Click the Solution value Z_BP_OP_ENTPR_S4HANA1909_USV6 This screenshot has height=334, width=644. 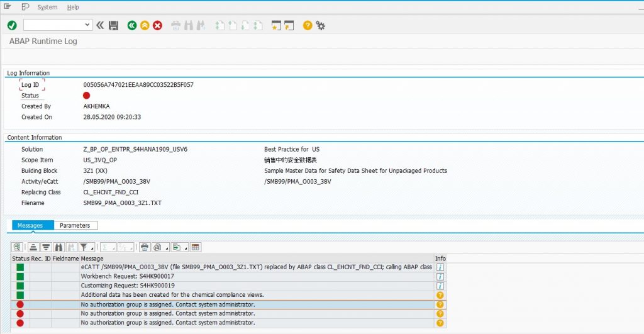pyautogui.click(x=135, y=149)
